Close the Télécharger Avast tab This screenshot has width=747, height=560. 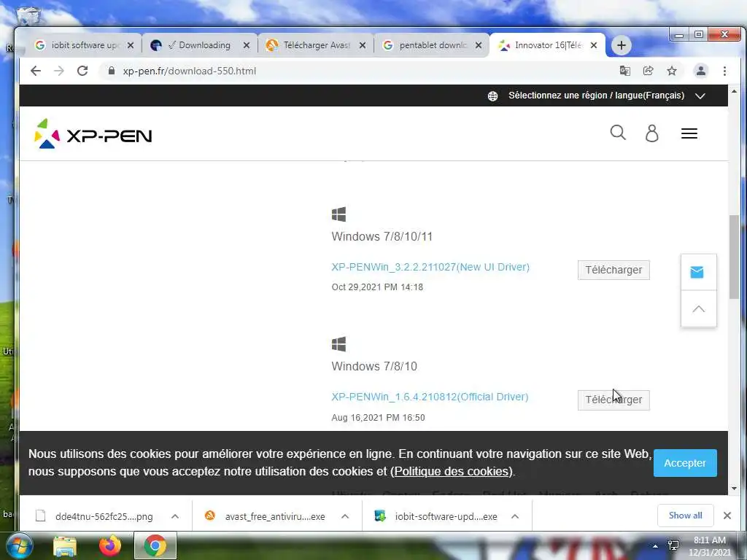pyautogui.click(x=363, y=45)
